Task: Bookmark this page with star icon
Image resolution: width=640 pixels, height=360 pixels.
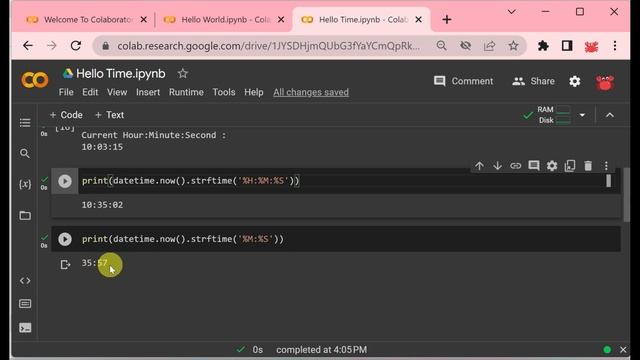Action: click(x=513, y=46)
